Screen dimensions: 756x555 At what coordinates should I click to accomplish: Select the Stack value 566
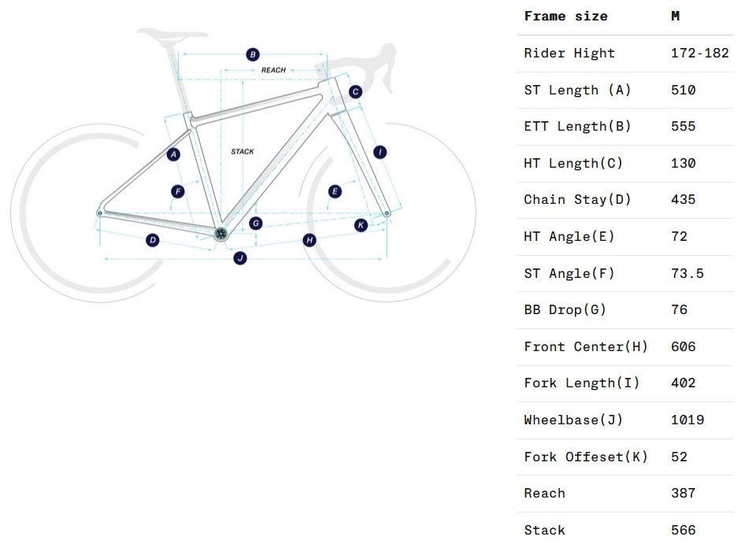683,530
